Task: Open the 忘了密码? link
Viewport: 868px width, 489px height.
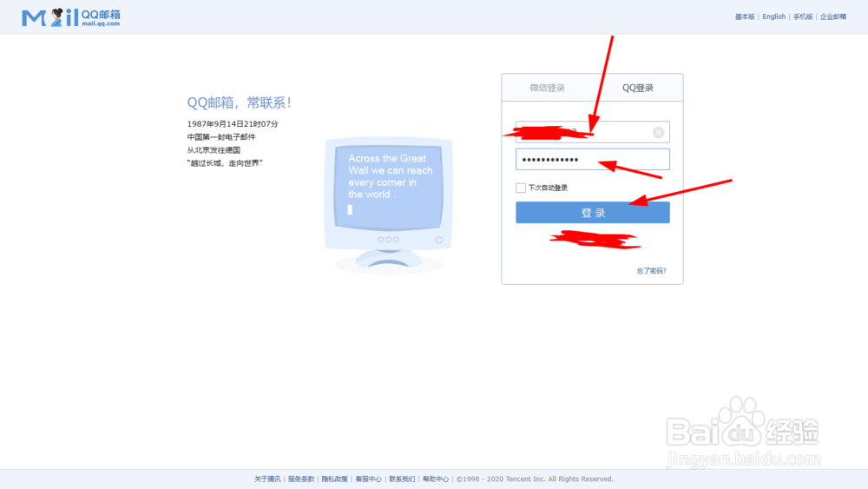Action: click(x=651, y=271)
